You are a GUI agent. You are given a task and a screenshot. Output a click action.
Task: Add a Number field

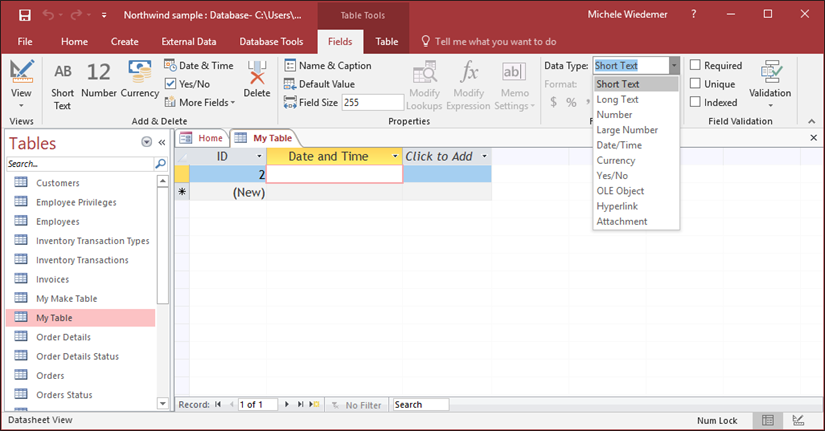click(98, 80)
